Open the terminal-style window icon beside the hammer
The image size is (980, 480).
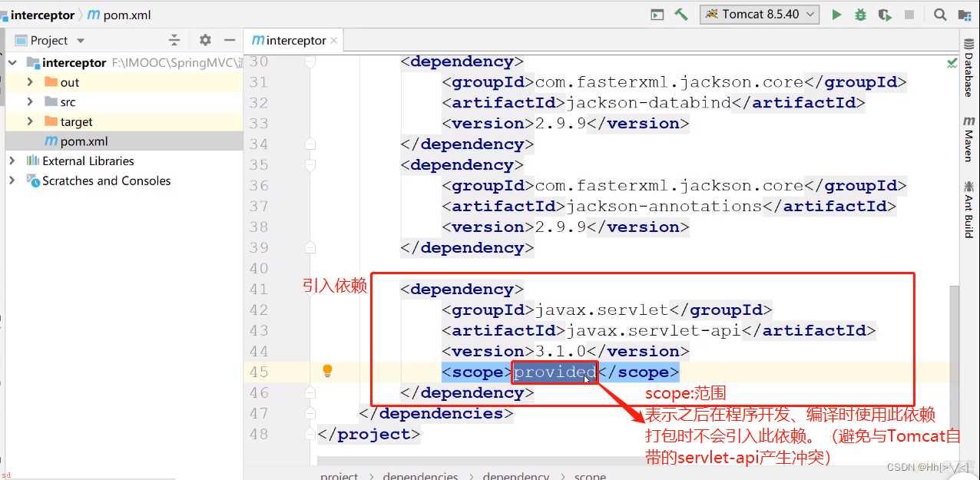(x=657, y=15)
